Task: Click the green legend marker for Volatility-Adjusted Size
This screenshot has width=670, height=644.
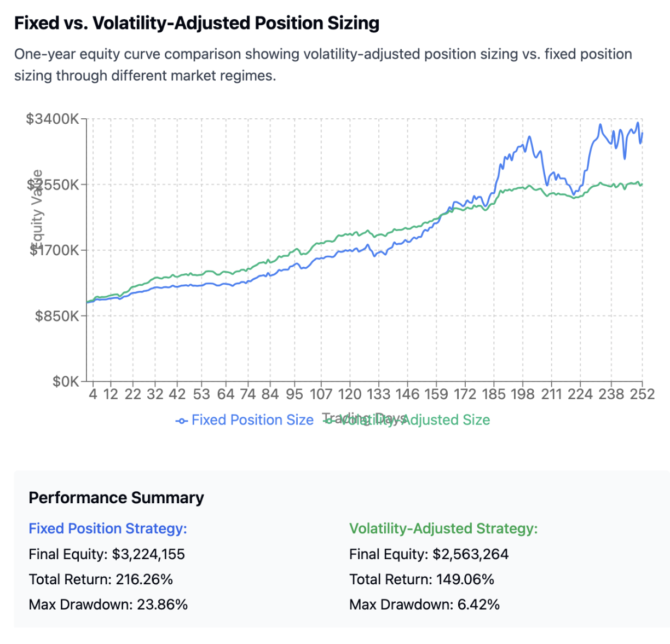Action: [329, 421]
